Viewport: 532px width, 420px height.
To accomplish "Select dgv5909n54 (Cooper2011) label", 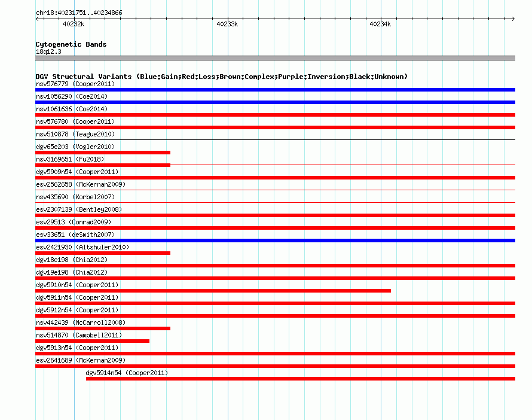I will click(77, 172).
